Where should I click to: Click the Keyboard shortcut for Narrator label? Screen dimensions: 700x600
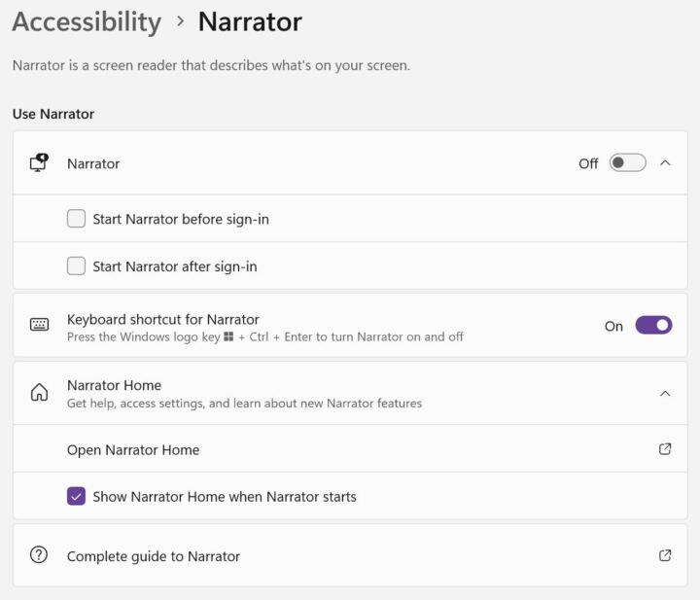coord(163,320)
